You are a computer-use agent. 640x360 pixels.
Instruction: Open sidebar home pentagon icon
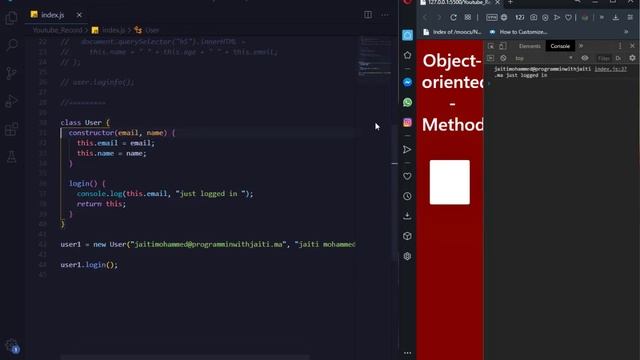coord(407,55)
